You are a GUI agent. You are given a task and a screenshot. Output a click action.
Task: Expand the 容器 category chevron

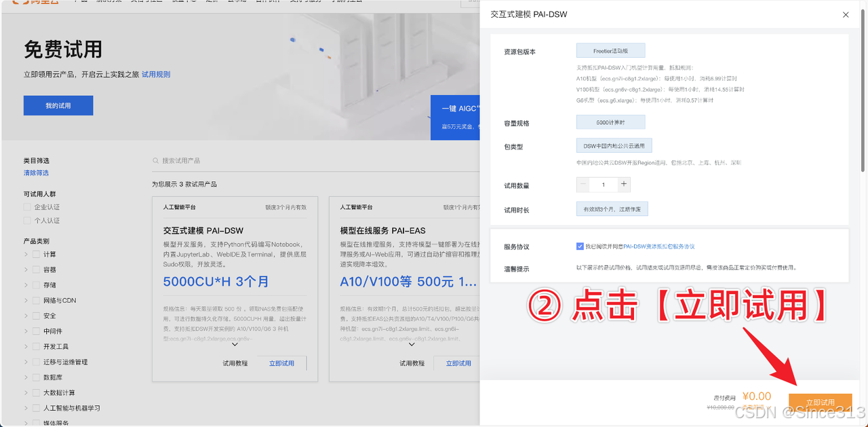[26, 270]
